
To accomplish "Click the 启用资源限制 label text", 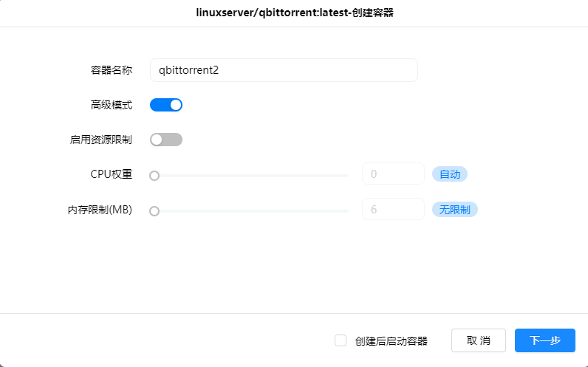I will [x=101, y=140].
